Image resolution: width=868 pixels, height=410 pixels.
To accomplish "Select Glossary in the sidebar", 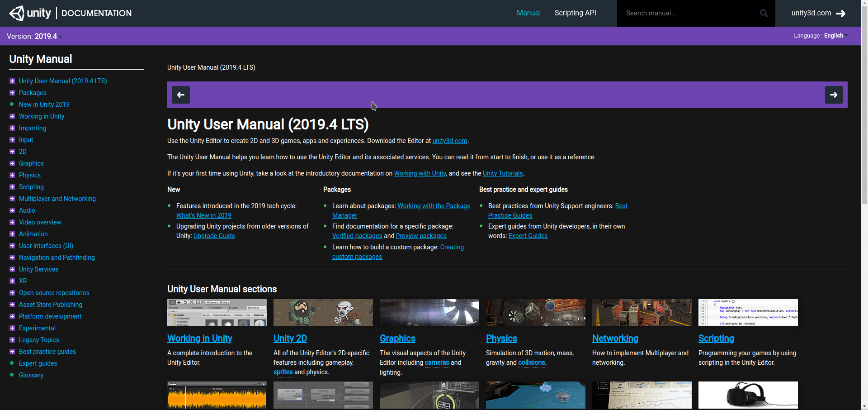I will (31, 375).
